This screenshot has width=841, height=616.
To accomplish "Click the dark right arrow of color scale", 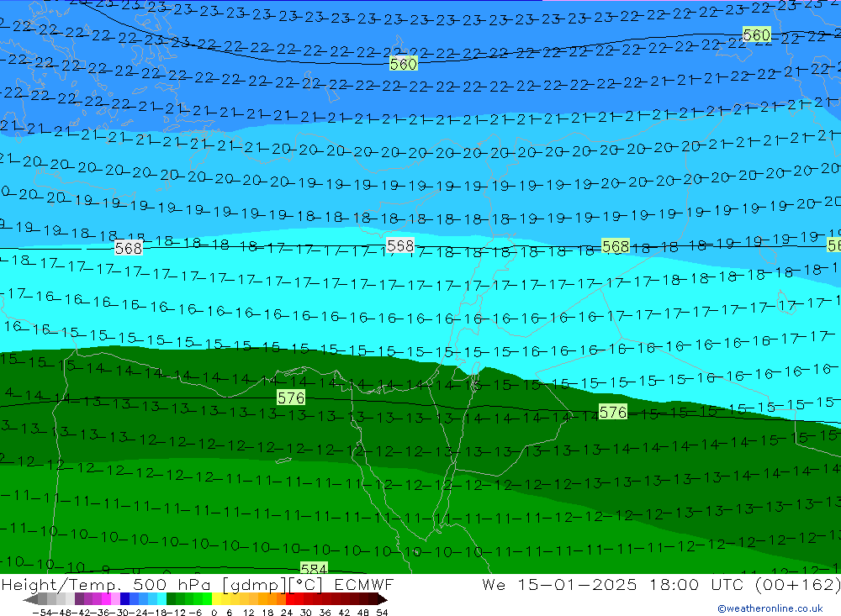I will 383,600.
